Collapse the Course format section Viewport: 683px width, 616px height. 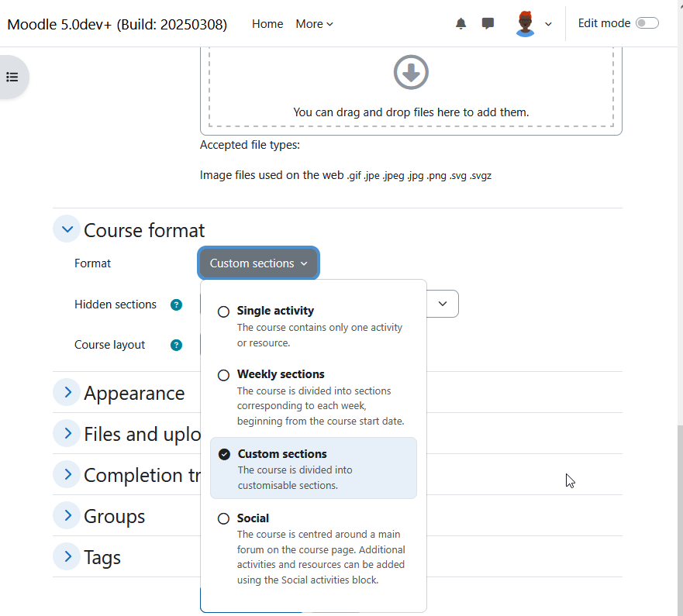pos(67,229)
